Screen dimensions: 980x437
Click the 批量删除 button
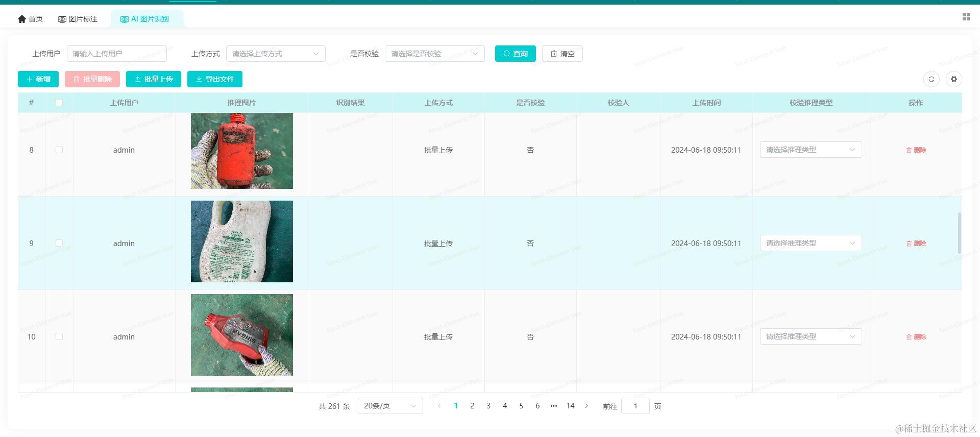click(92, 79)
